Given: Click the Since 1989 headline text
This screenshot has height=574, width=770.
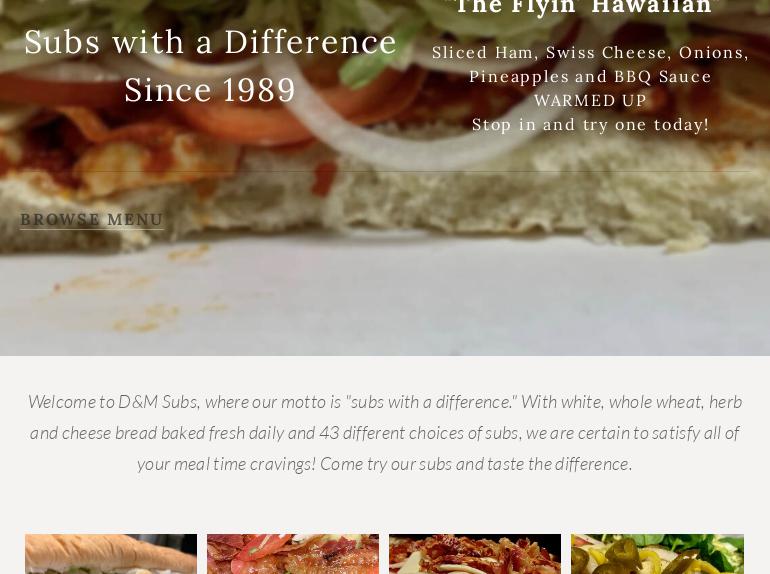Looking at the screenshot, I should pyautogui.click(x=210, y=90).
